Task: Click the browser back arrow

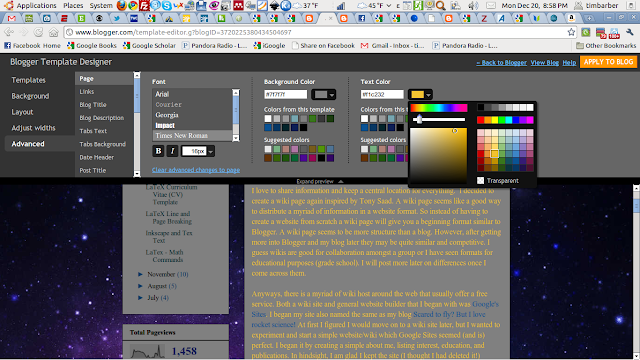Action: click(x=9, y=32)
